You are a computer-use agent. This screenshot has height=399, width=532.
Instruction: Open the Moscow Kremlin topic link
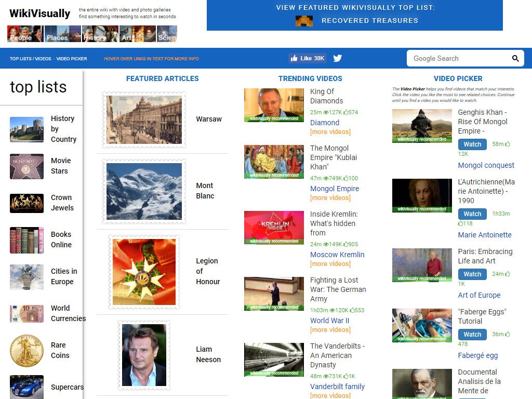tap(337, 255)
